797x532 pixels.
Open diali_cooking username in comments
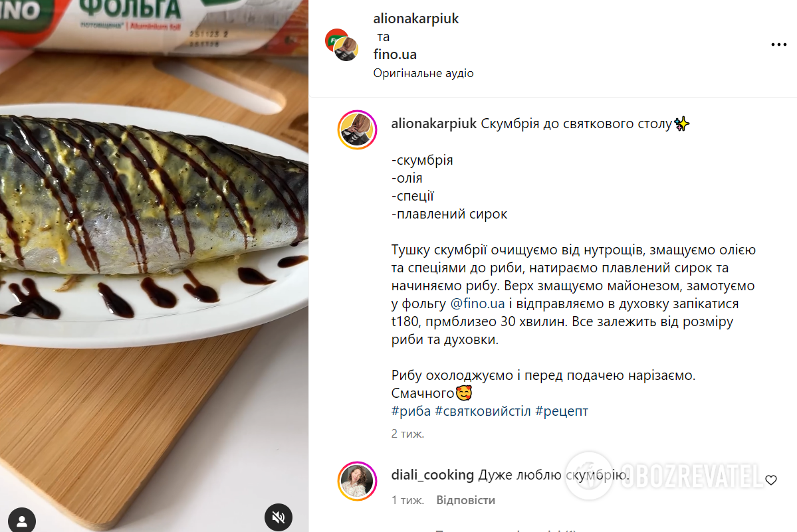pyautogui.click(x=433, y=475)
